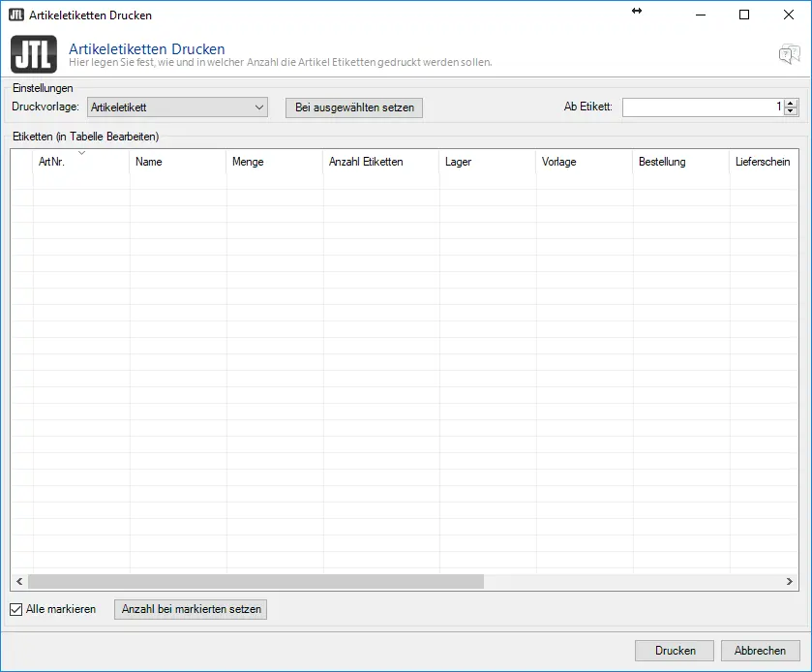This screenshot has width=812, height=672.
Task: Sort by the Vorlage column header
Action: pyautogui.click(x=585, y=162)
